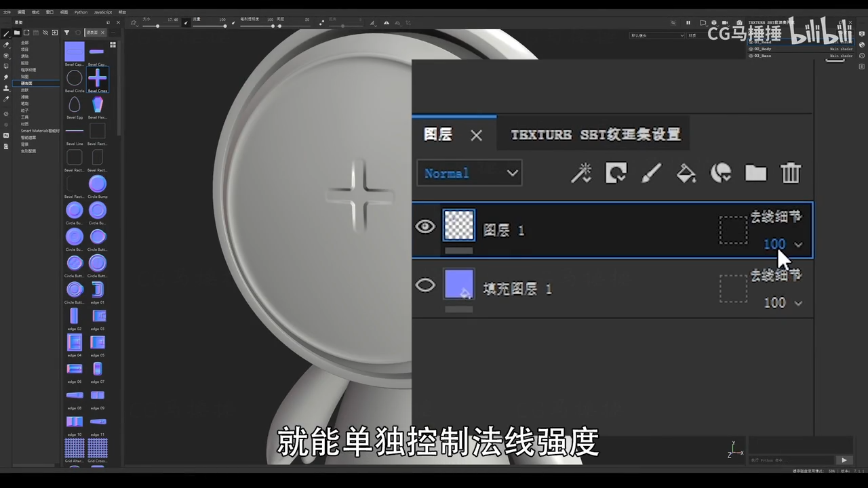Open the shelf folder icon

pyautogui.click(x=17, y=33)
